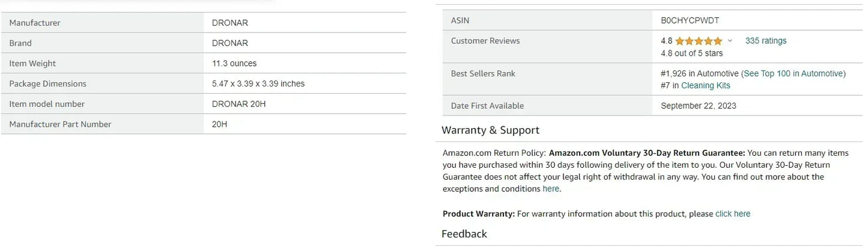Screen dimensions: 868x250
Task: Click the package dimensions value in inches
Action: (x=258, y=84)
